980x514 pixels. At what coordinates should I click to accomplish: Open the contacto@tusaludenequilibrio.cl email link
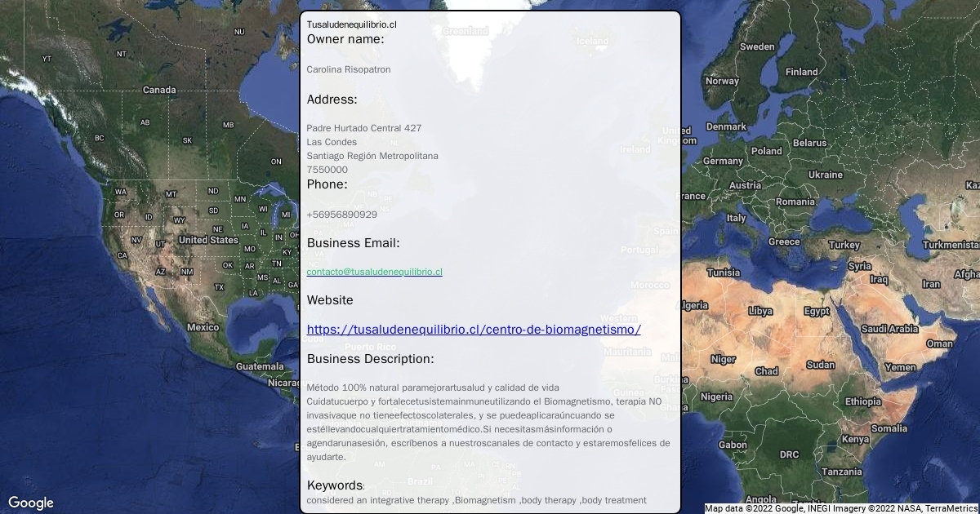374,272
